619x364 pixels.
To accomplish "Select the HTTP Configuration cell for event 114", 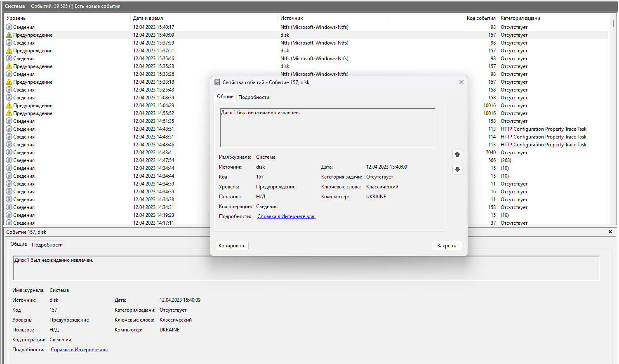I will [x=544, y=137].
